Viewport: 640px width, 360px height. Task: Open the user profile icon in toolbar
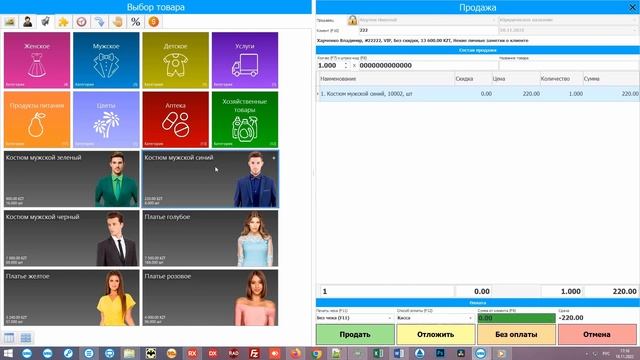click(28, 22)
